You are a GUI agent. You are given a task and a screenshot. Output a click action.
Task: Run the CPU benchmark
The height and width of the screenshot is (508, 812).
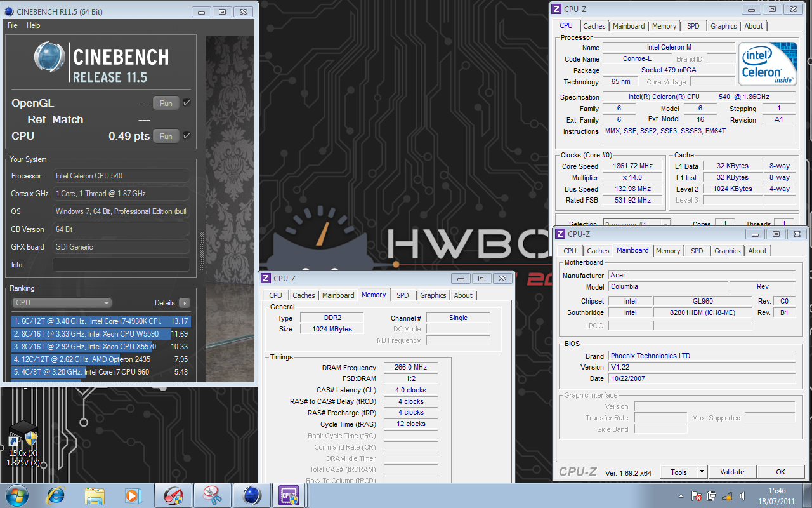(x=166, y=136)
